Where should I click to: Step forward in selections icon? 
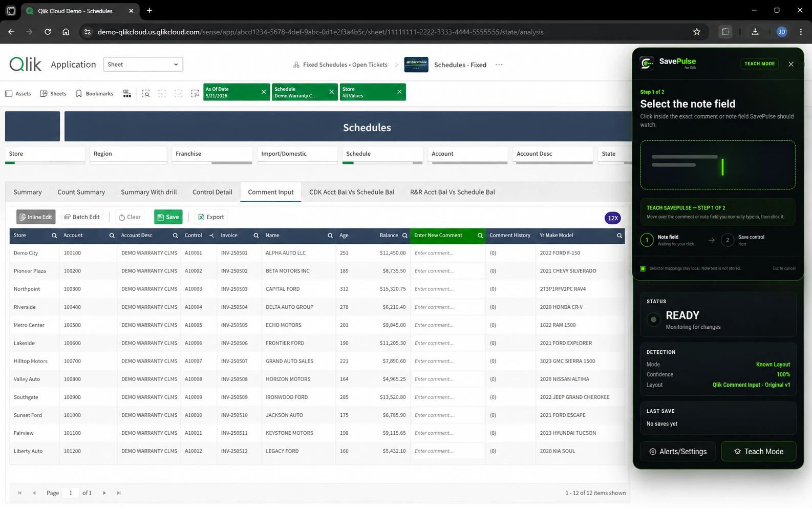tap(179, 94)
